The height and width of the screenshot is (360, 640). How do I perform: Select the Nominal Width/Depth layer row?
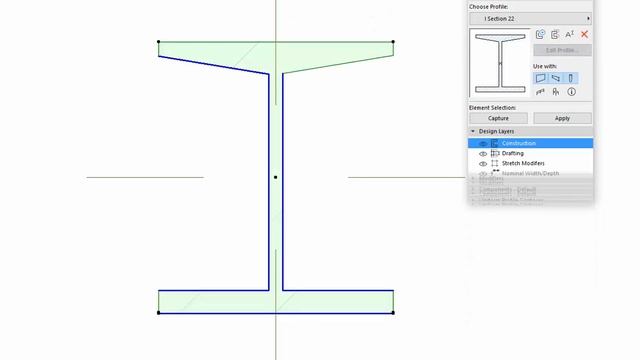[530, 173]
